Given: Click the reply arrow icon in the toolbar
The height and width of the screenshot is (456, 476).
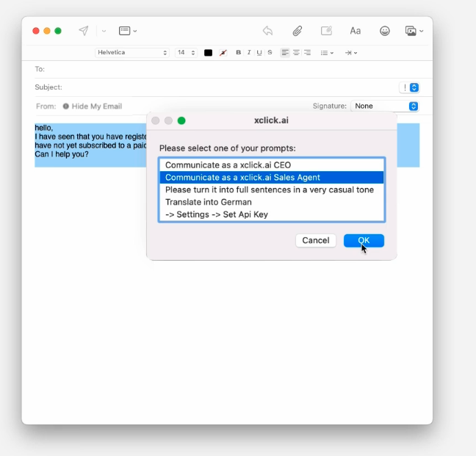Looking at the screenshot, I should click(267, 31).
